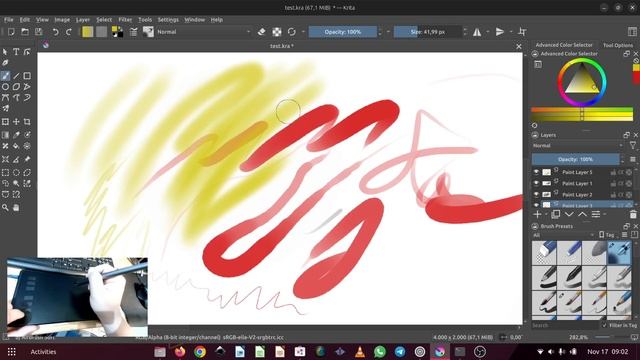Select the Text tool in toolbox
640x360 pixels.
(16, 51)
